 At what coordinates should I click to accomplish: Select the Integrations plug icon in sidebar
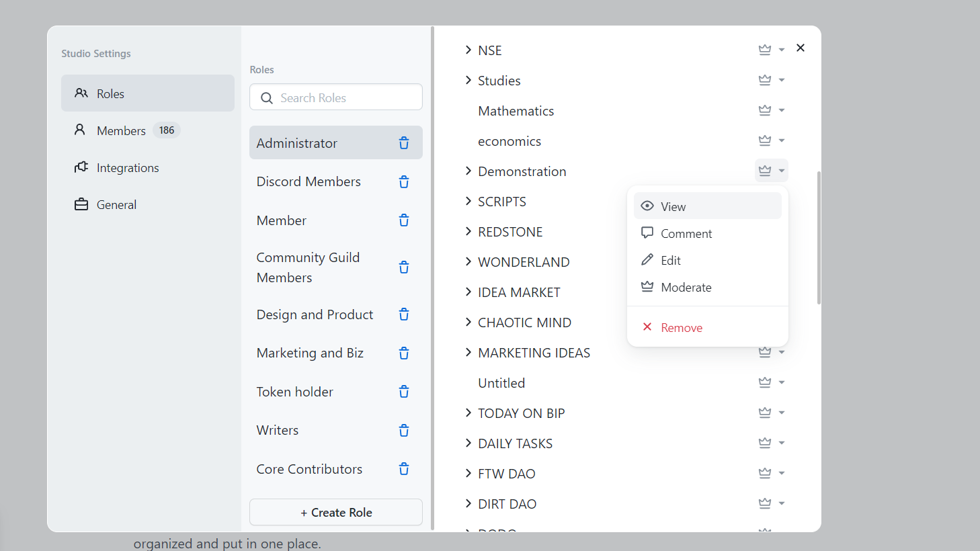[80, 167]
